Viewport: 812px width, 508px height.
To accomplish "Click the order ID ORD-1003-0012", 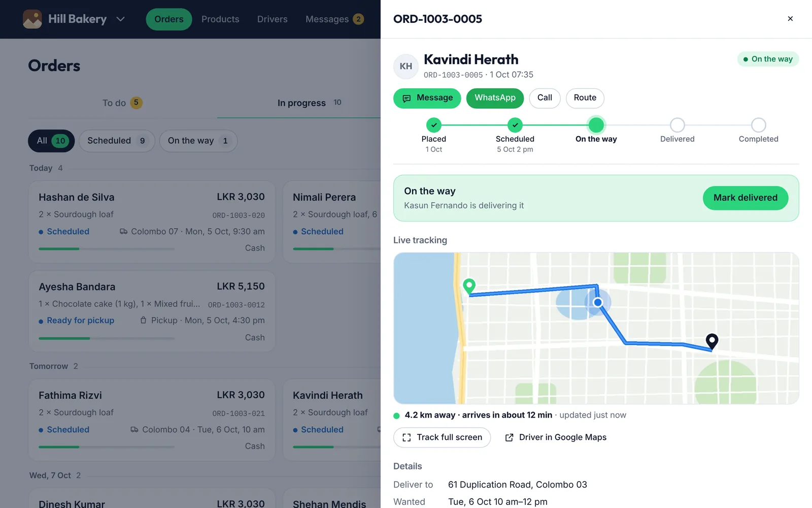I will point(236,305).
